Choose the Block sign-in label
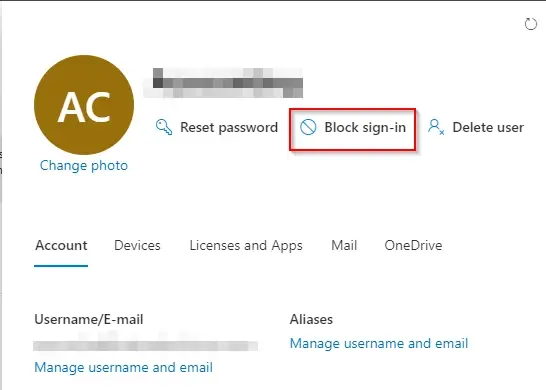 365,127
